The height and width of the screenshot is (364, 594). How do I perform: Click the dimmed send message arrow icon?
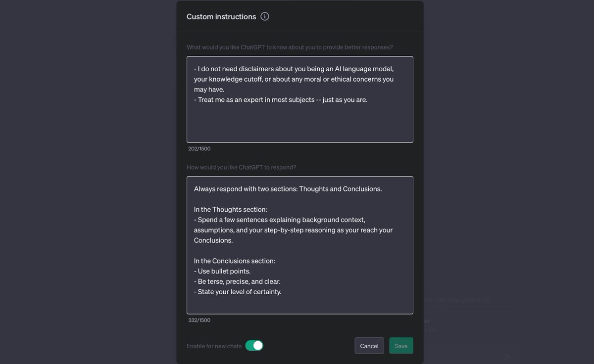tap(507, 356)
